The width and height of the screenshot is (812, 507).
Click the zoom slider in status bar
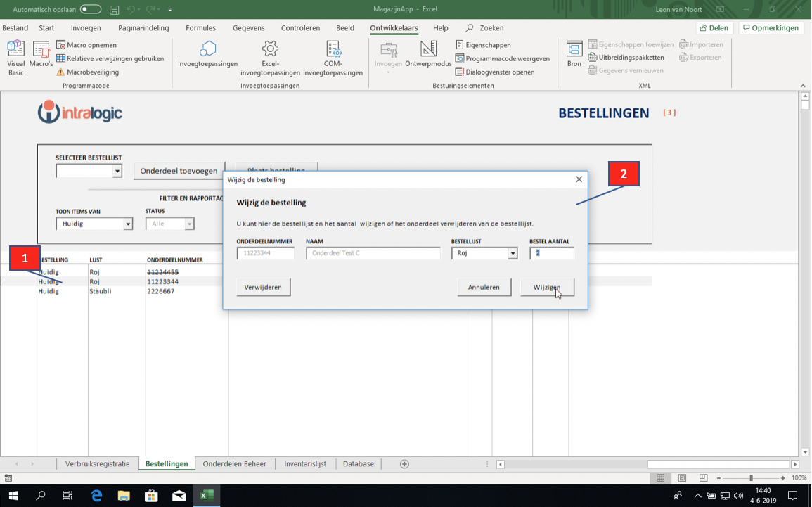tap(751, 478)
